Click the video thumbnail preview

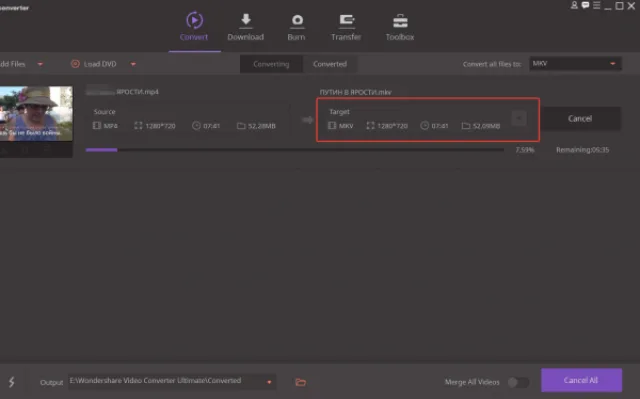pyautogui.click(x=36, y=113)
